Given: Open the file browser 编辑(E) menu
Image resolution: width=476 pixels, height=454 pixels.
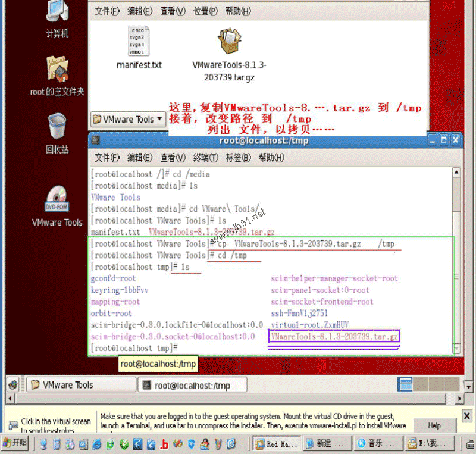Looking at the screenshot, I should [x=140, y=11].
